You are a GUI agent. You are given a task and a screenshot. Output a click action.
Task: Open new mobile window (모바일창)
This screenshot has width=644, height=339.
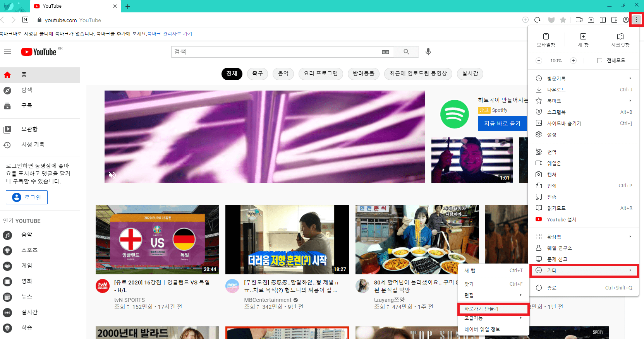coord(546,40)
